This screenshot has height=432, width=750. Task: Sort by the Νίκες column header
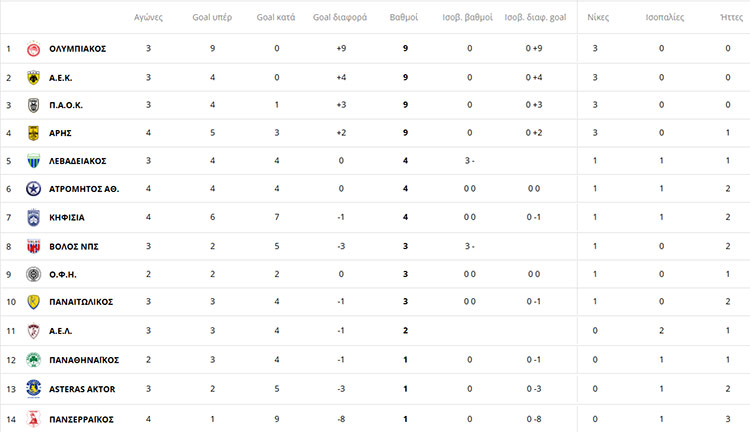tap(598, 18)
